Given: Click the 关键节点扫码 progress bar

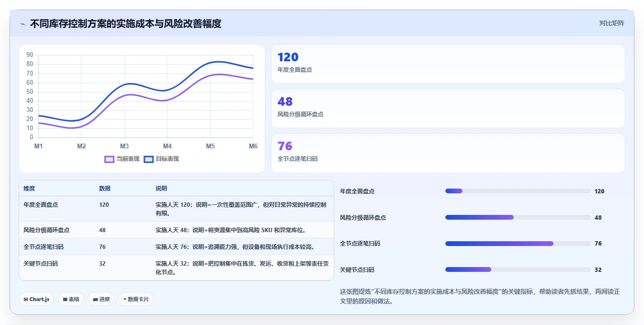Looking at the screenshot, I should click(518, 269).
